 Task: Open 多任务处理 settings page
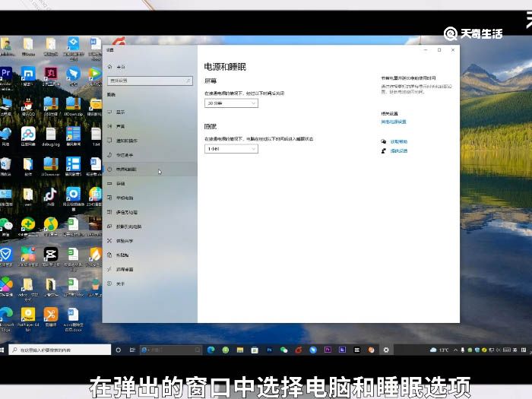[x=127, y=212]
